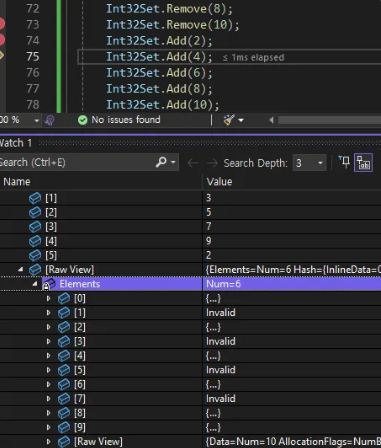
Task: Click code line Int32Set.Add(8)
Action: (159, 89)
